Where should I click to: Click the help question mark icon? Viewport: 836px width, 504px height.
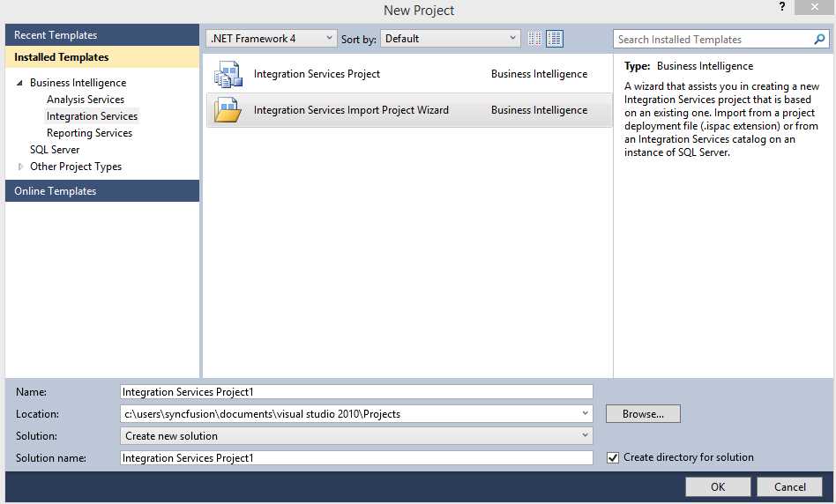781,7
